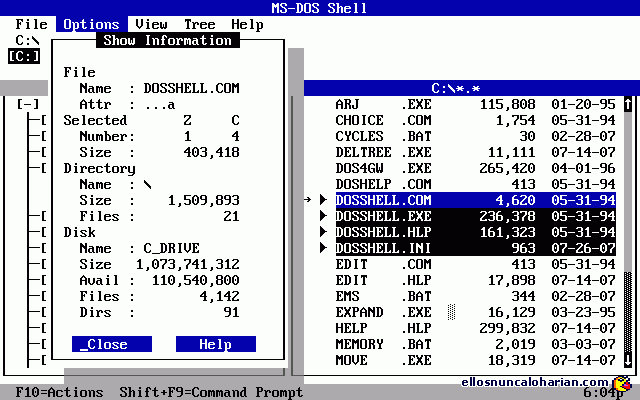Select the EDIT.COM file

[476, 264]
